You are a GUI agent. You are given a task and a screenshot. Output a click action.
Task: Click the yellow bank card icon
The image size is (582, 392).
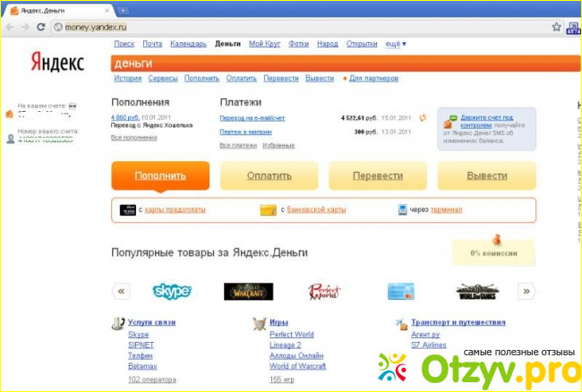(267, 210)
